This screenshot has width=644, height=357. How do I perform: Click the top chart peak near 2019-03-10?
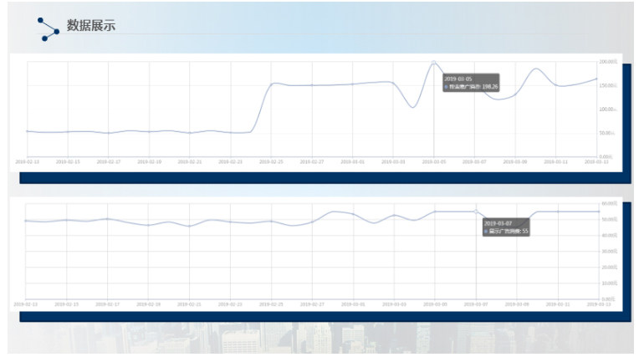pyautogui.click(x=536, y=69)
